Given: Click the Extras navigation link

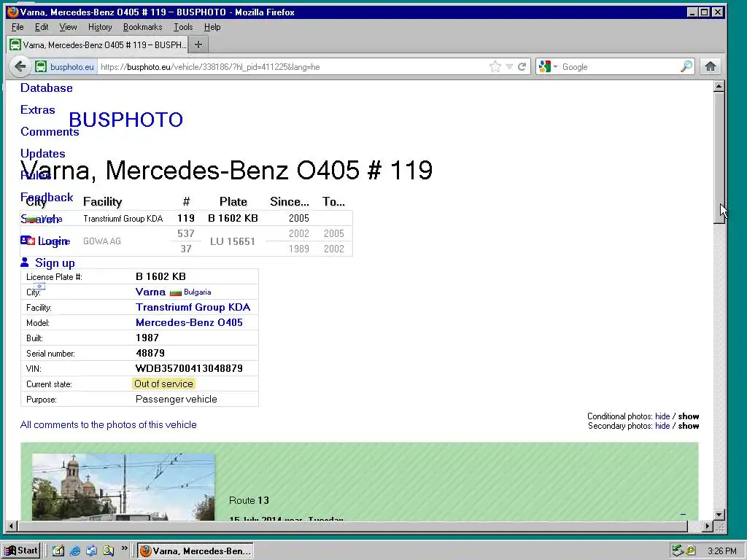Looking at the screenshot, I should coord(38,110).
